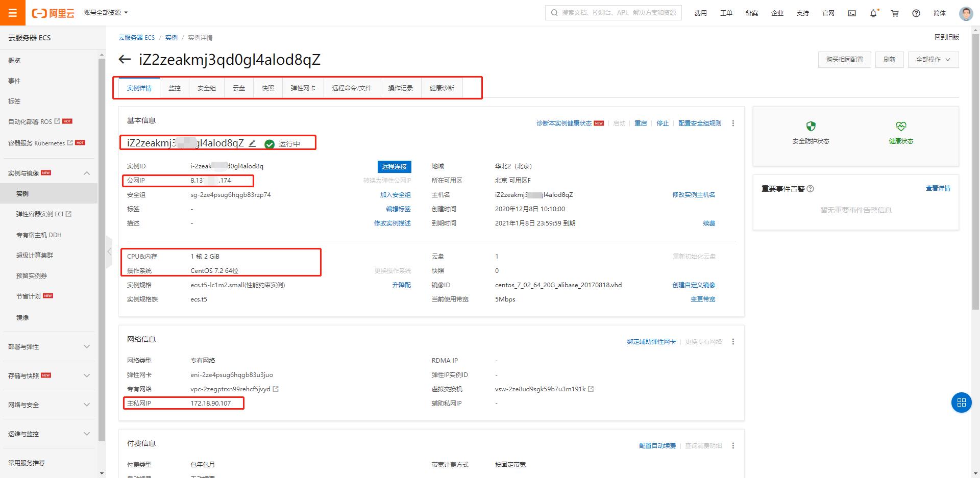
Task: Click the search box in the top bar
Action: pos(614,13)
